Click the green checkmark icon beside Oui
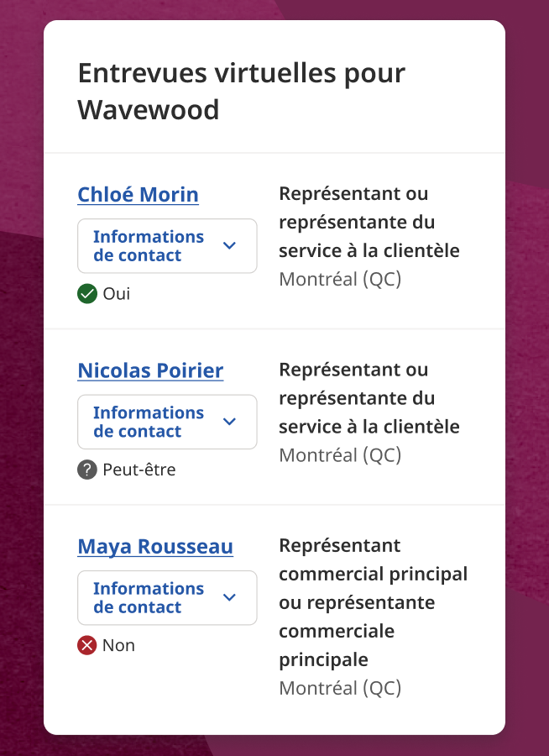549x756 pixels. (x=87, y=294)
